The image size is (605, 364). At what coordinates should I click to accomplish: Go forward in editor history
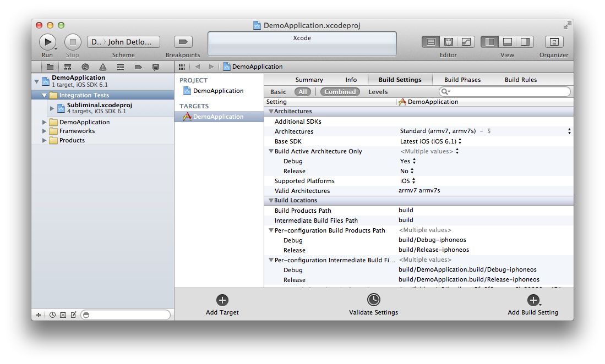click(211, 67)
